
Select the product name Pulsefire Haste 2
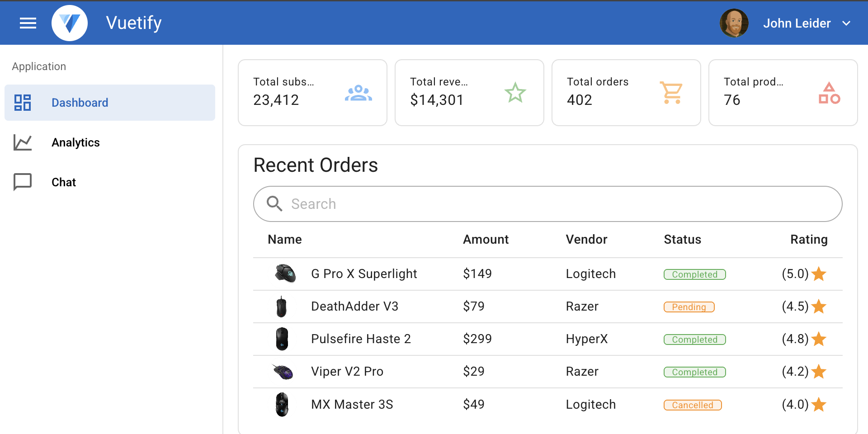[x=361, y=339]
